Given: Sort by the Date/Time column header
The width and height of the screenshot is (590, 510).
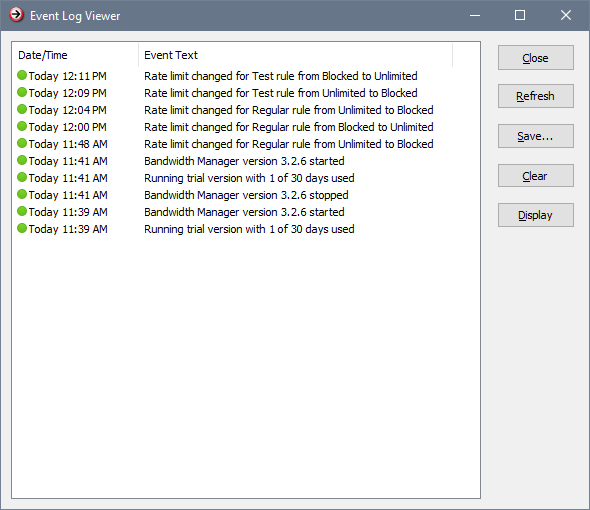Looking at the screenshot, I should [75, 55].
